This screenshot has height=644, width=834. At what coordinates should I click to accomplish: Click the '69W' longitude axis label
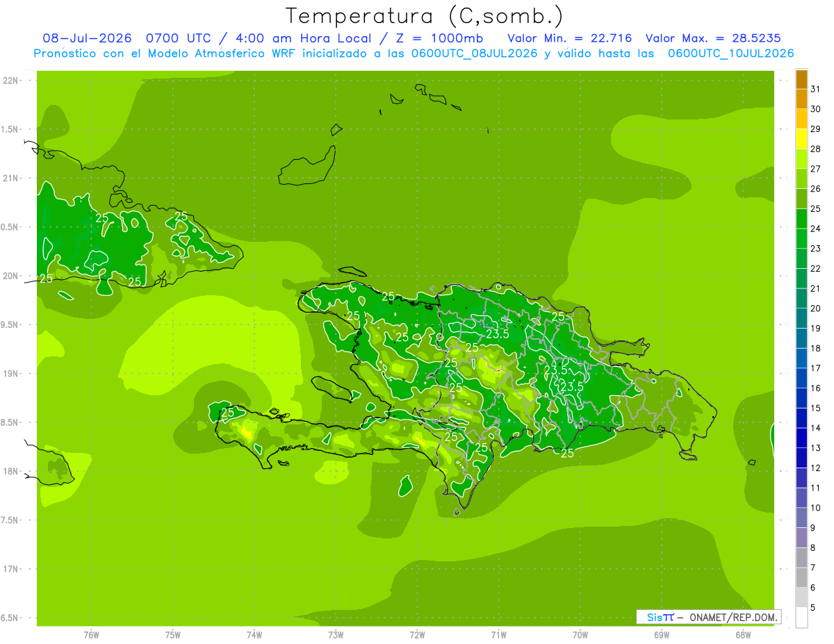[x=662, y=635]
